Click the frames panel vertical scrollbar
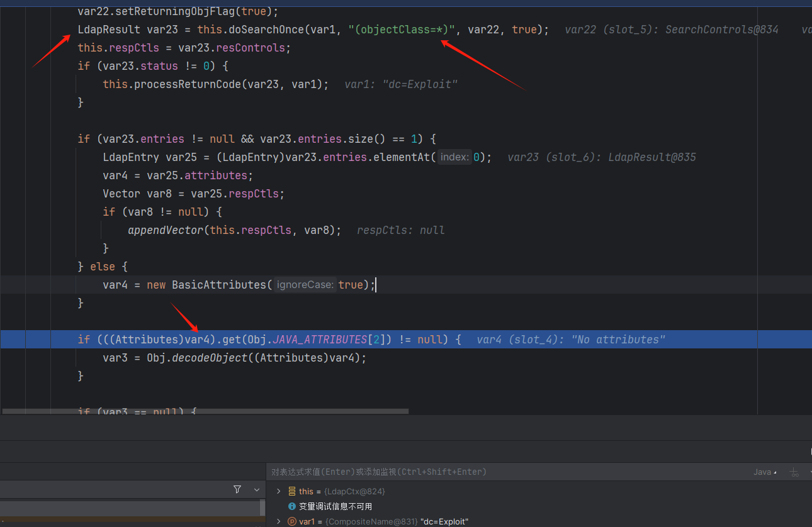The image size is (812, 527). (x=262, y=508)
